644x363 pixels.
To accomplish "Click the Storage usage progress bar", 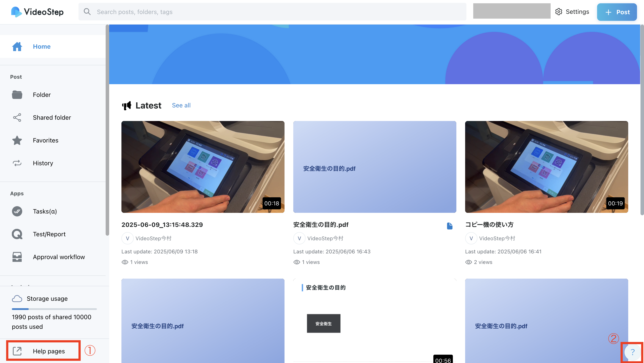I will tap(54, 309).
